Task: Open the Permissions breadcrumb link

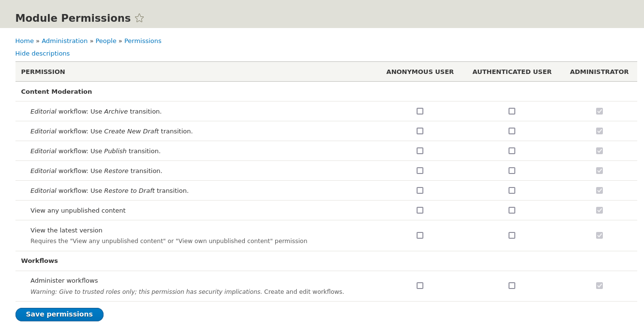Action: 143,41
